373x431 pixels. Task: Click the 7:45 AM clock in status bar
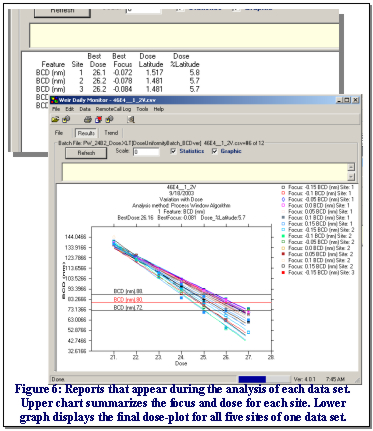coord(335,379)
